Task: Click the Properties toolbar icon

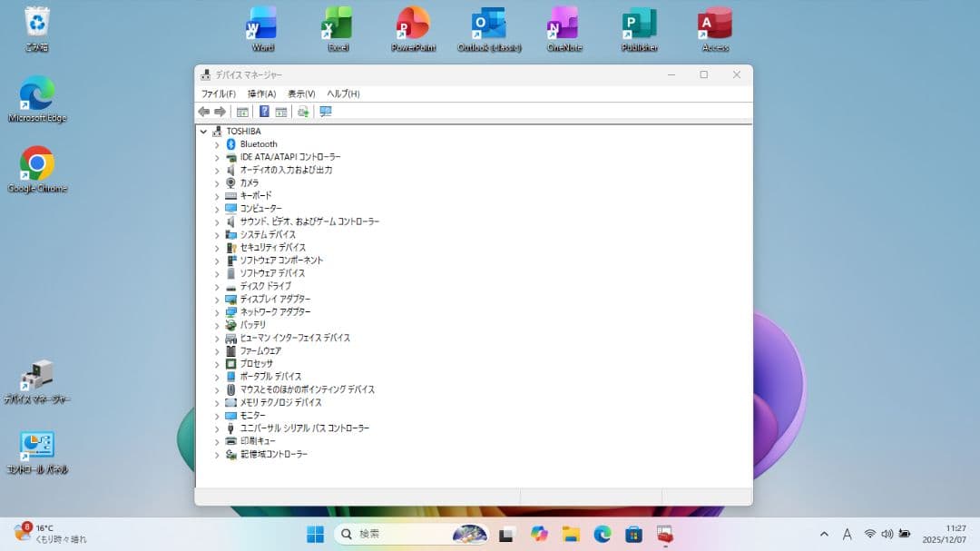Action: [x=283, y=111]
